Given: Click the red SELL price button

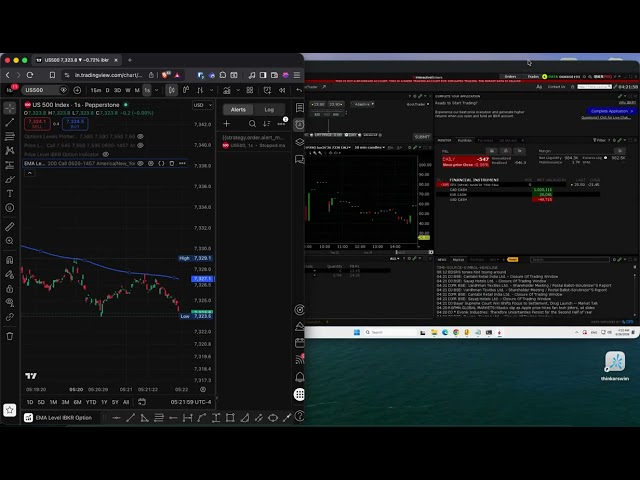Looking at the screenshot, I should click(37, 124).
